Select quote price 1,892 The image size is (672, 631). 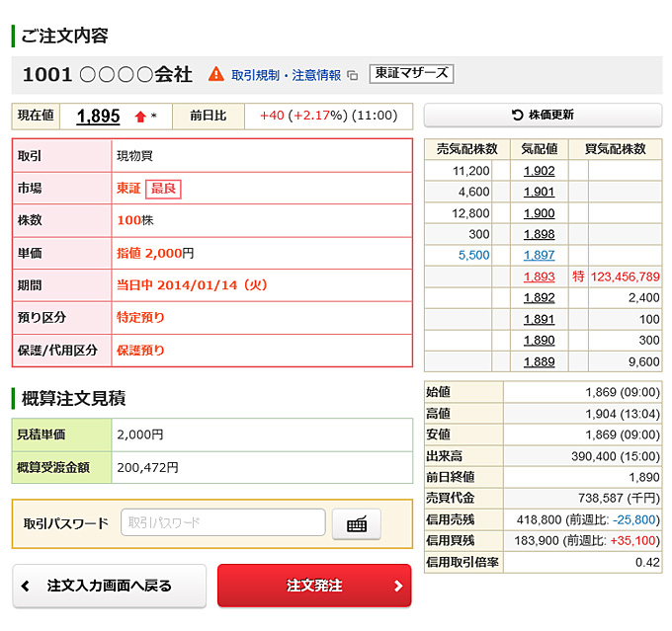coord(540,297)
